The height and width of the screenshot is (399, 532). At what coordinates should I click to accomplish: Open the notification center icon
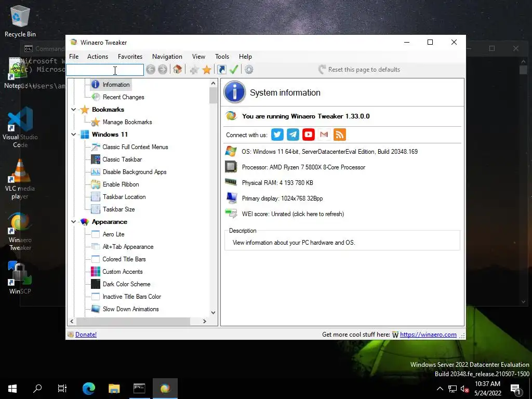tap(516, 390)
